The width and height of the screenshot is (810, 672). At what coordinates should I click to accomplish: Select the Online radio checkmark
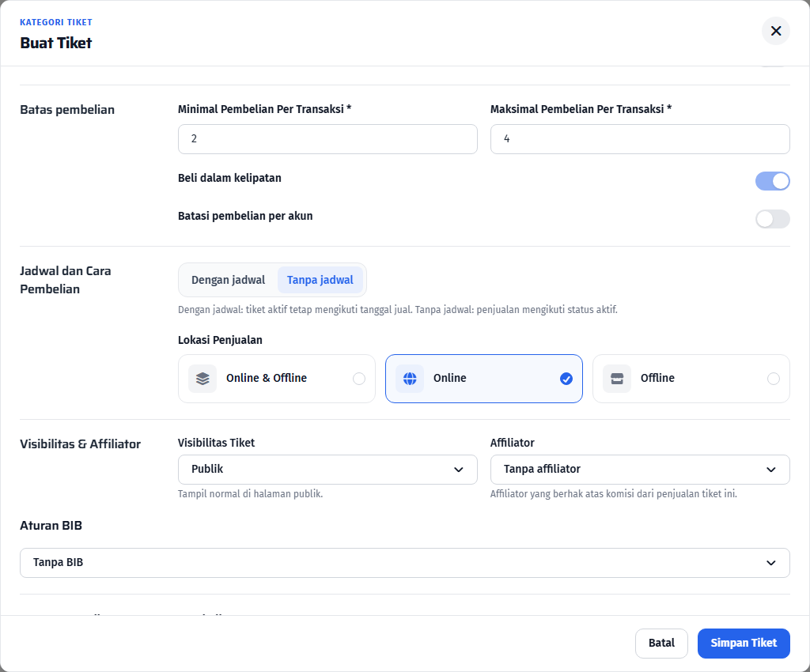click(x=566, y=379)
